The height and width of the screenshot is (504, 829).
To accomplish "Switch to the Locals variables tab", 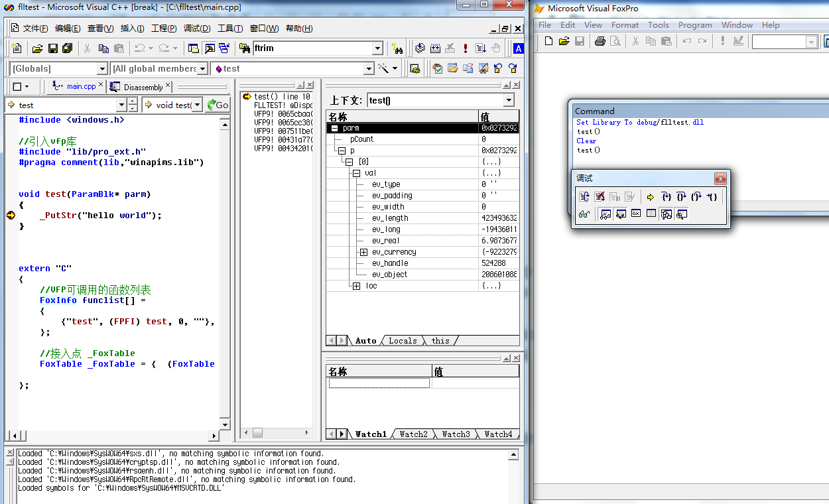I will point(403,341).
